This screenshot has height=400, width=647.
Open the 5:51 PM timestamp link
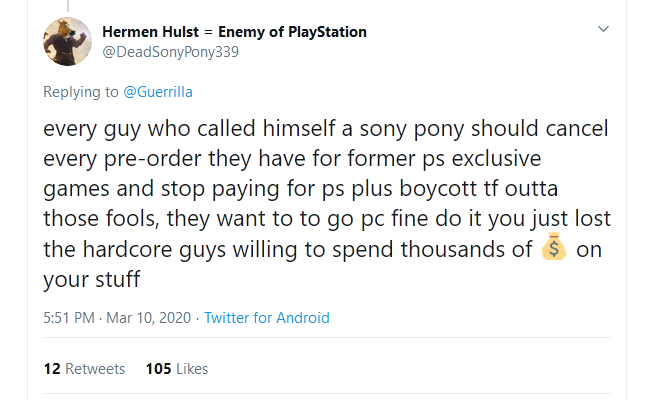68,318
